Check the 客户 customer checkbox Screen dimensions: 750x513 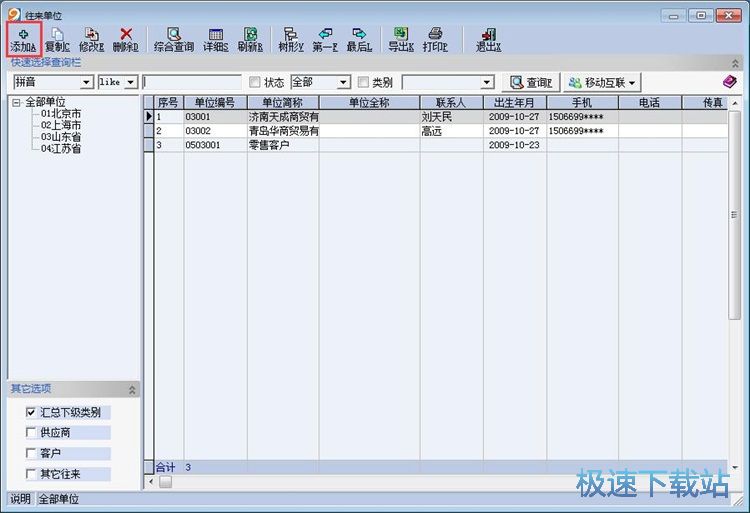click(31, 453)
